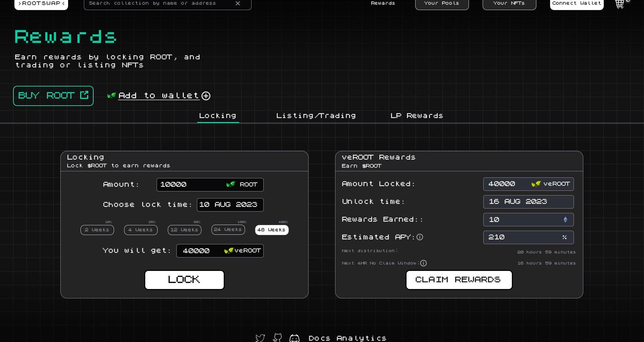Switch to the LP Rewards tab
The image size is (644, 342).
pos(417,116)
